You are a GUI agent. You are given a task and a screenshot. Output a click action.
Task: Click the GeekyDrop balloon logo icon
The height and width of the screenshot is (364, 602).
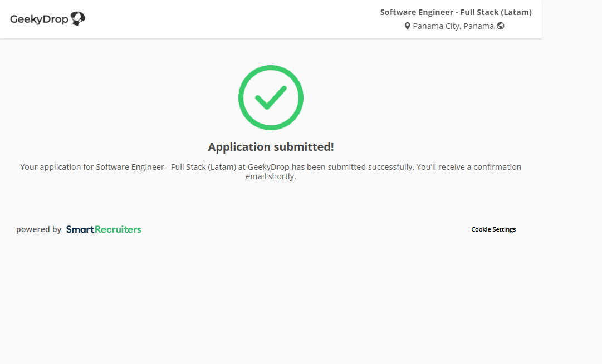(78, 19)
